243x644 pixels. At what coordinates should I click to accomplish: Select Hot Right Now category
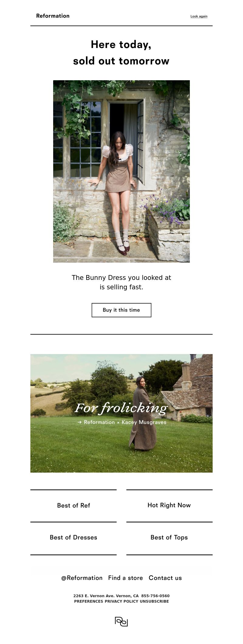click(x=169, y=505)
